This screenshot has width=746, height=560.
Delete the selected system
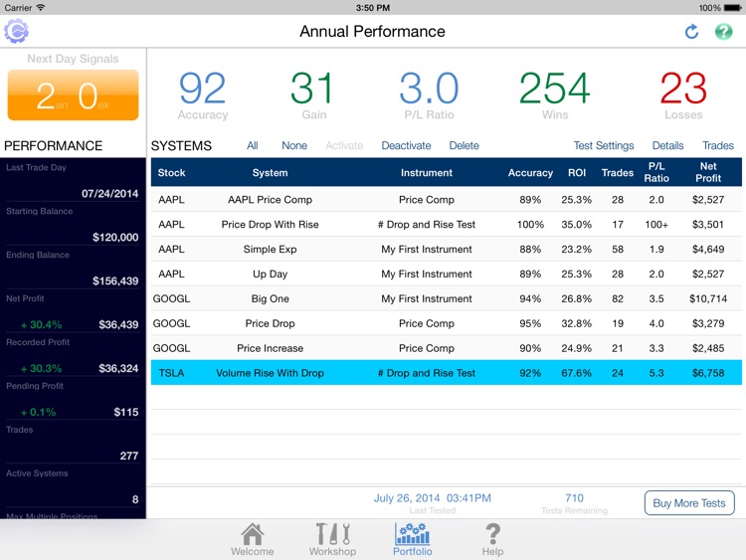464,145
